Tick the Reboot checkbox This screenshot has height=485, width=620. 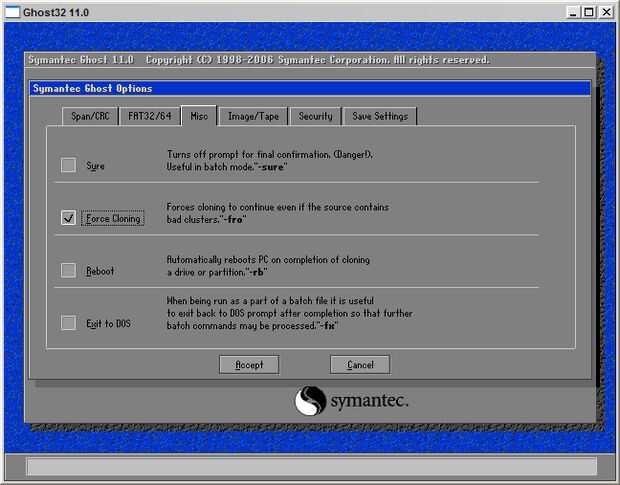click(68, 270)
